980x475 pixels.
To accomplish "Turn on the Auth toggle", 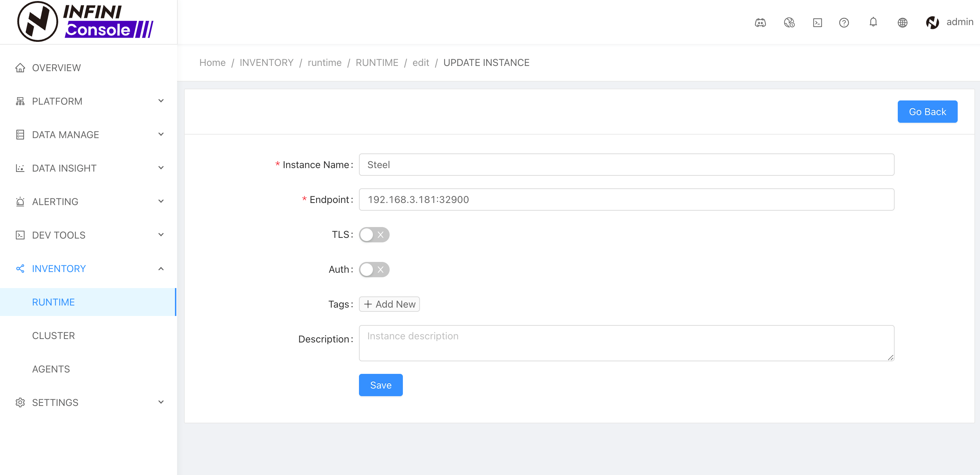I will (374, 270).
